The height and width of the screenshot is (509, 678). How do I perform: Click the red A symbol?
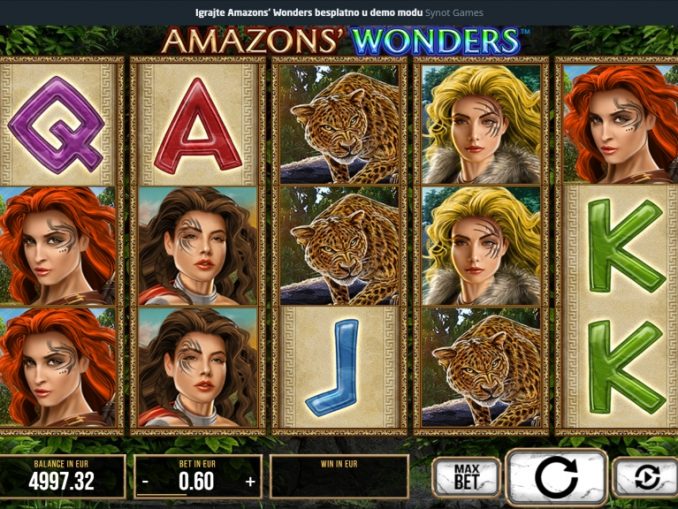(198, 125)
